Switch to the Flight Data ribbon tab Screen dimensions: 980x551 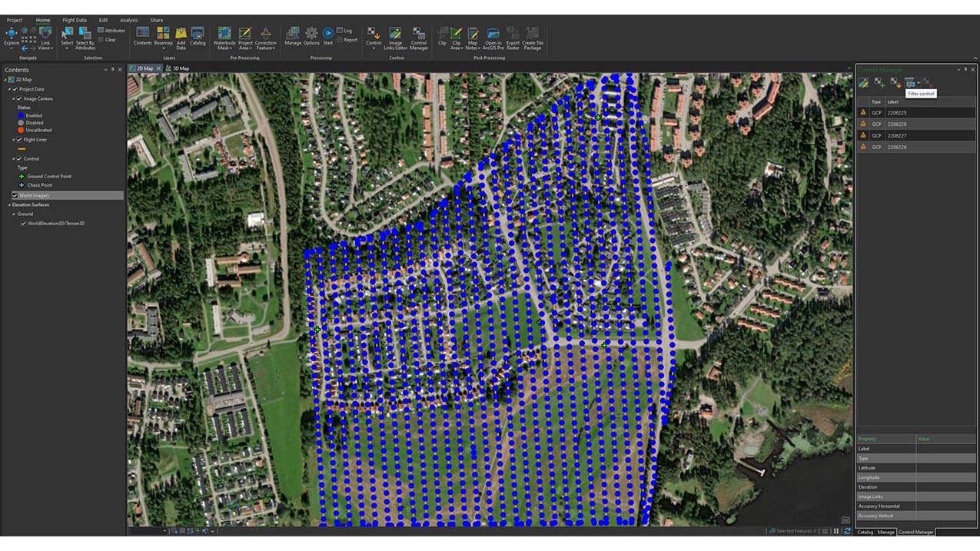point(75,20)
